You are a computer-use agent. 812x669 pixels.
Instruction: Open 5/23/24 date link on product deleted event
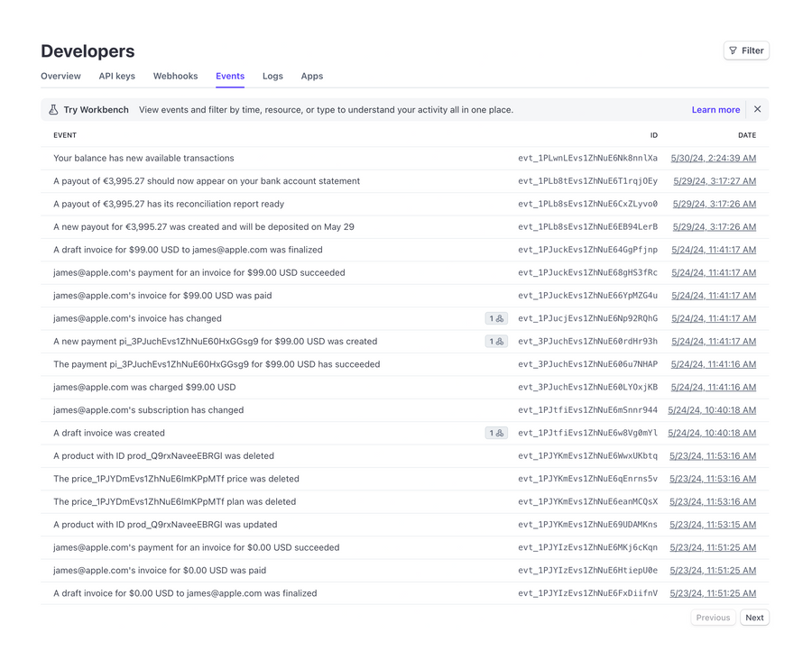tap(712, 456)
